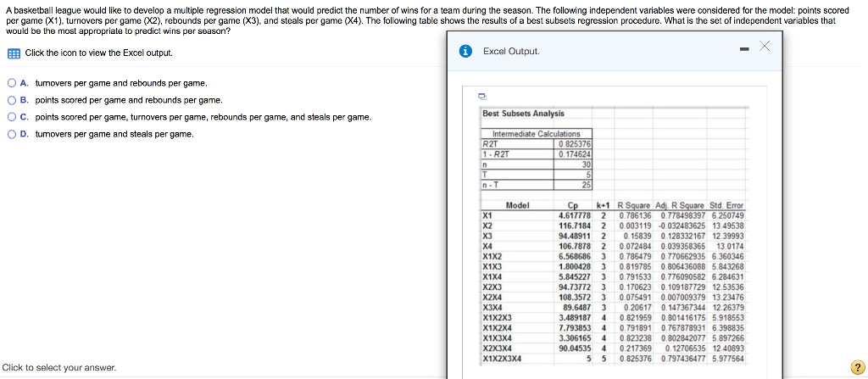The image size is (868, 379).
Task: Click Std. Error value 5.977564
Action: [x=728, y=359]
